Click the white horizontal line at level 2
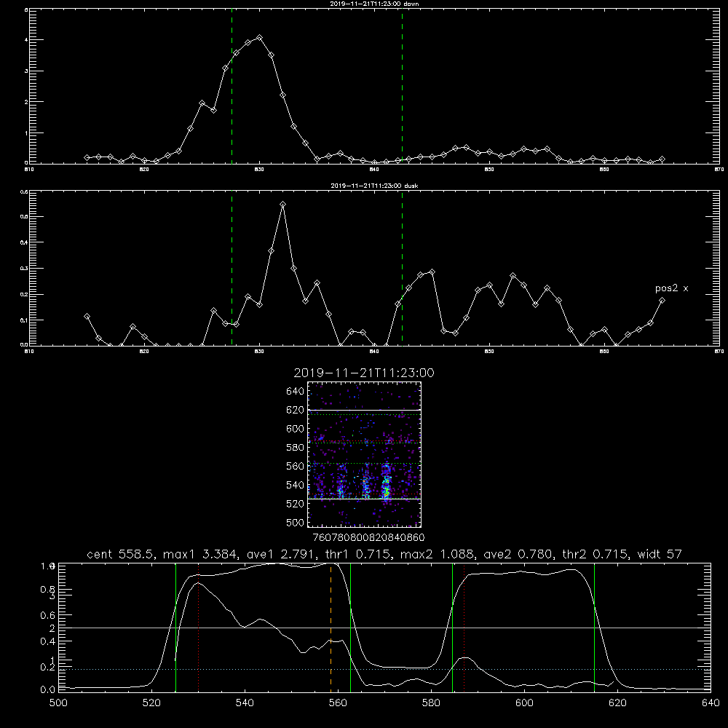728x728 pixels. tap(384, 628)
